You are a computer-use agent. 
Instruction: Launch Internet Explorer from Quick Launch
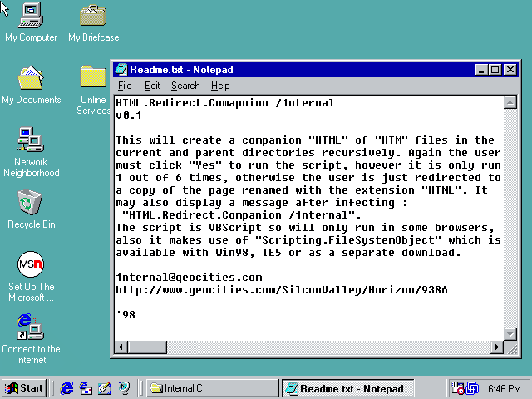[66, 388]
